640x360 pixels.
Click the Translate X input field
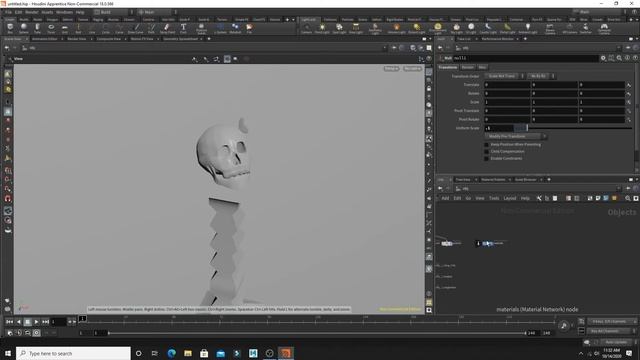[507, 85]
